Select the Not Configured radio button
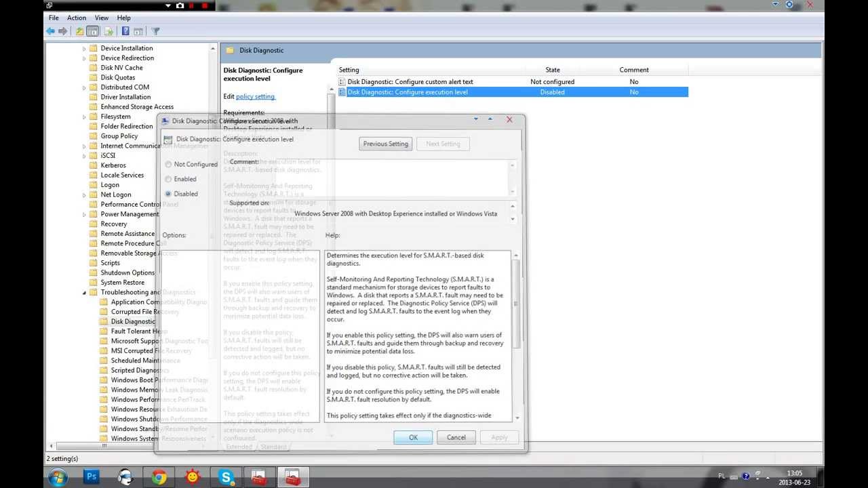868x488 pixels. (x=168, y=165)
